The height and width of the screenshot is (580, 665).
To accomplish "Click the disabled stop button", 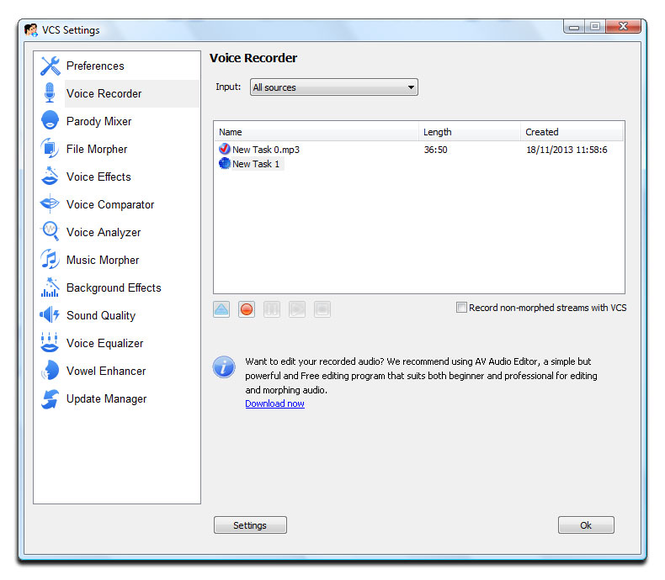I will (322, 309).
